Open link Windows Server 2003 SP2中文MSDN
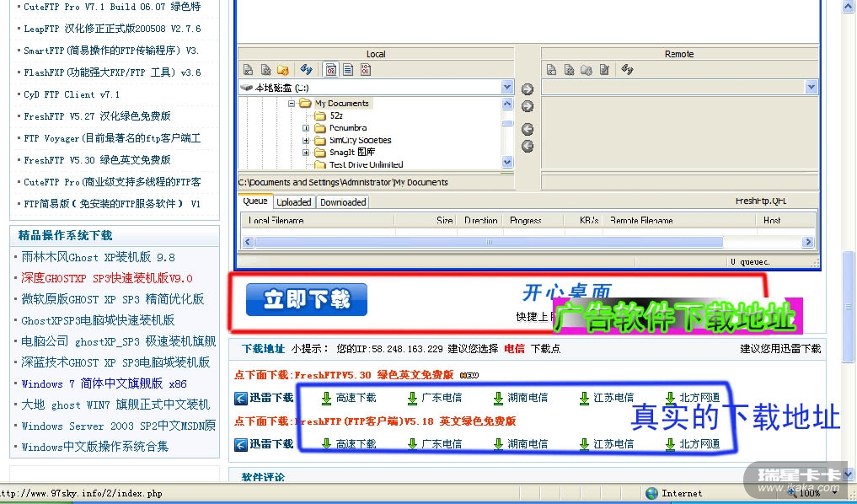The image size is (857, 504). [x=118, y=426]
